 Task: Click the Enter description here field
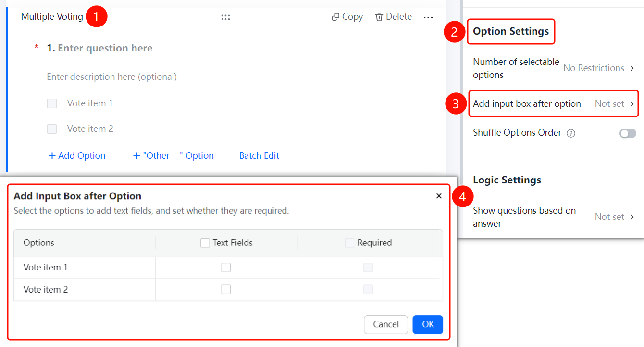111,77
